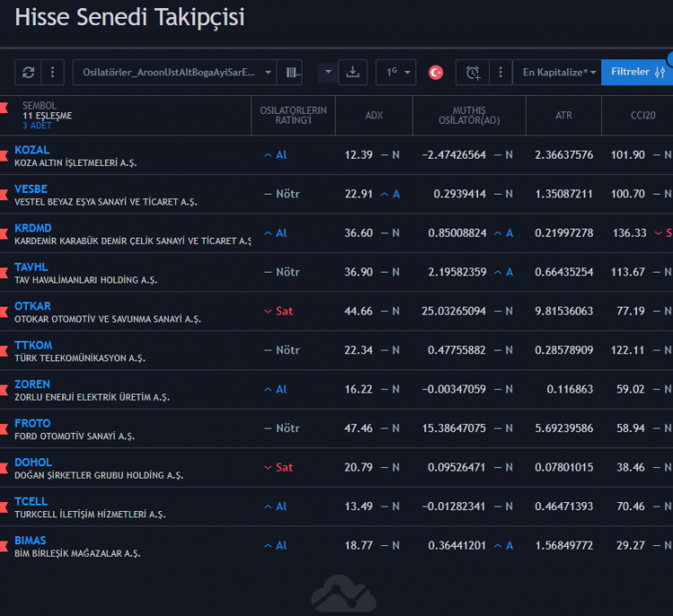Toggle red flag on TCELL row
The height and width of the screenshot is (616, 673).
coord(4,507)
